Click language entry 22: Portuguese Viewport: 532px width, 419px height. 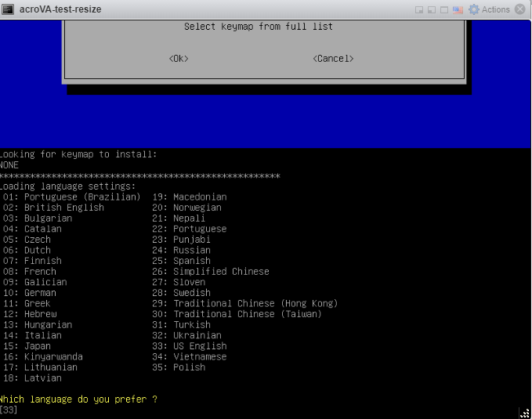(x=190, y=229)
